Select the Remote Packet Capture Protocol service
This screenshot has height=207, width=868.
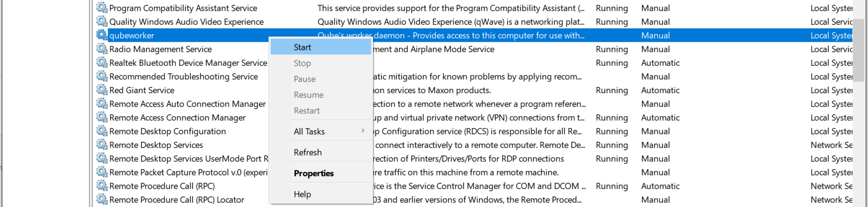tap(188, 172)
